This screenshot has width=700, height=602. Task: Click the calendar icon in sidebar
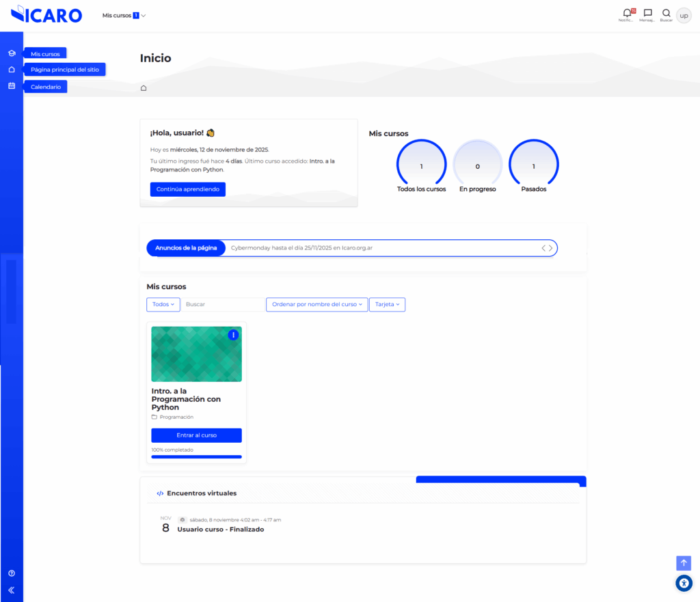pos(12,86)
